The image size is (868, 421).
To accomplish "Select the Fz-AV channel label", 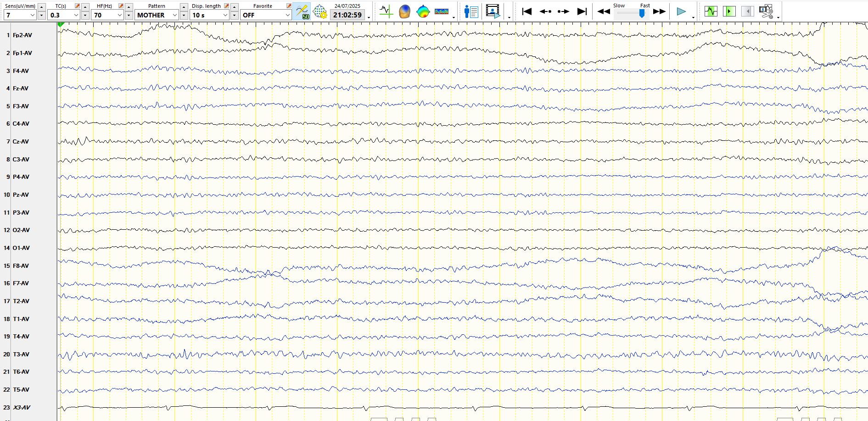I will point(21,89).
